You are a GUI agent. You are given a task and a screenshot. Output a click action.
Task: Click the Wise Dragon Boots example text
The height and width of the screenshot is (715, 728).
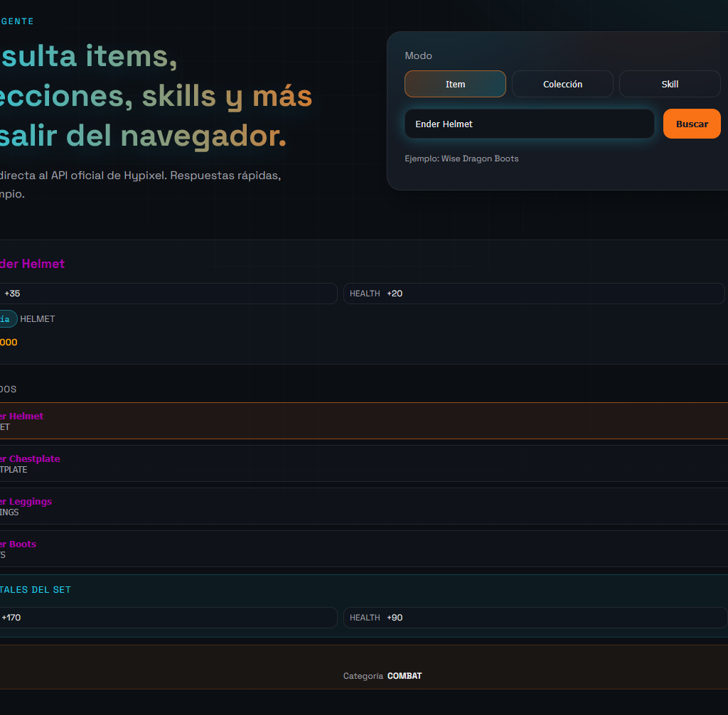[x=462, y=158]
